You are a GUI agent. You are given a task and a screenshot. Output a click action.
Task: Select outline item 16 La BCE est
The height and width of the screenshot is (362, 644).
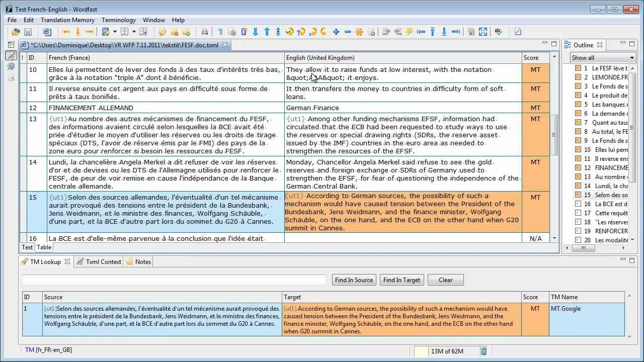pos(601,204)
